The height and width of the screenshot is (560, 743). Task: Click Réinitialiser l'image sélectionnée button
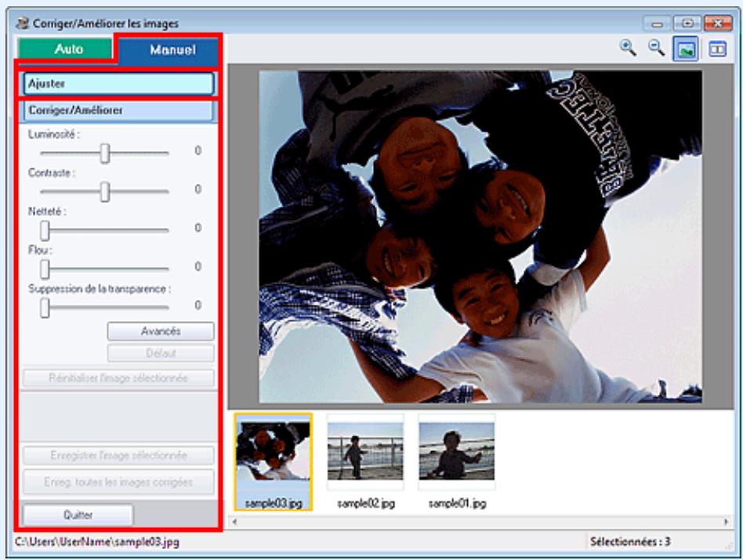[x=118, y=378]
